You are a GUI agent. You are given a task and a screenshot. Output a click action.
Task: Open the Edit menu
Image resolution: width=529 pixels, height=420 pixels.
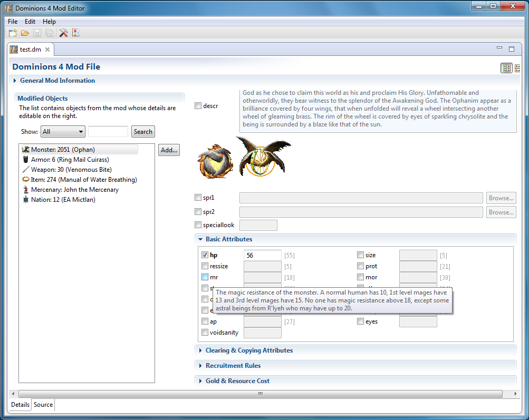[x=30, y=22]
